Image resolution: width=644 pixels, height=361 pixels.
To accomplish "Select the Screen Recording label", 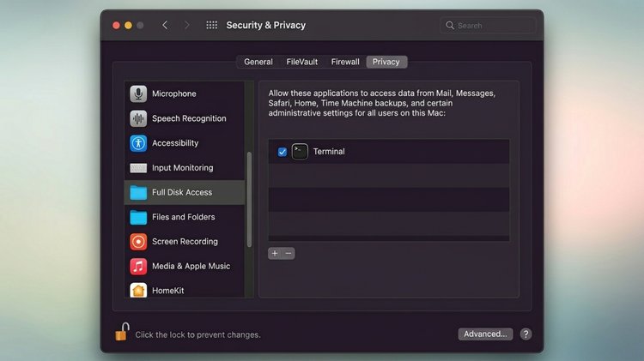I will pyautogui.click(x=185, y=241).
